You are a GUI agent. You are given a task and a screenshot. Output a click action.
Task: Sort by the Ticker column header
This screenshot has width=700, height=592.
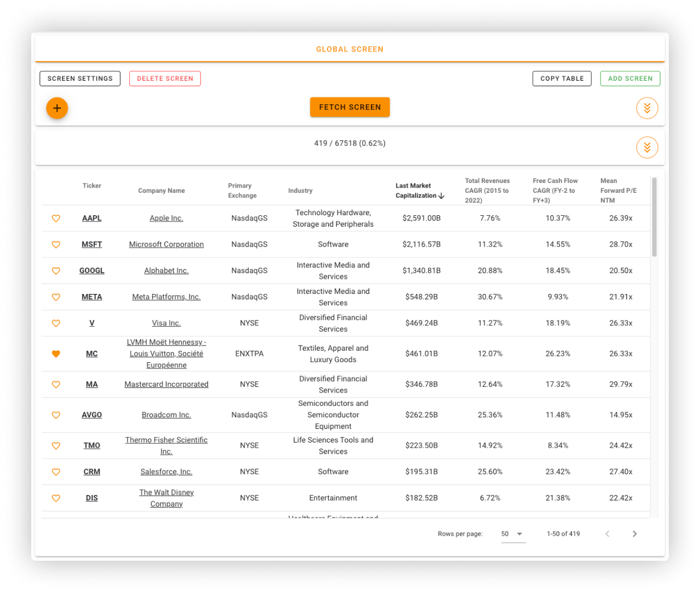click(92, 186)
